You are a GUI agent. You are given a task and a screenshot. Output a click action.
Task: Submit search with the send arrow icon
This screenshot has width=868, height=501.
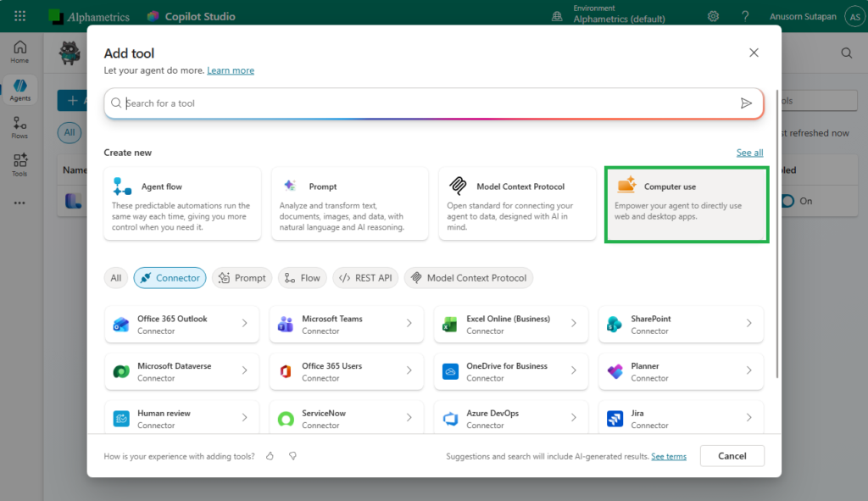(x=746, y=103)
